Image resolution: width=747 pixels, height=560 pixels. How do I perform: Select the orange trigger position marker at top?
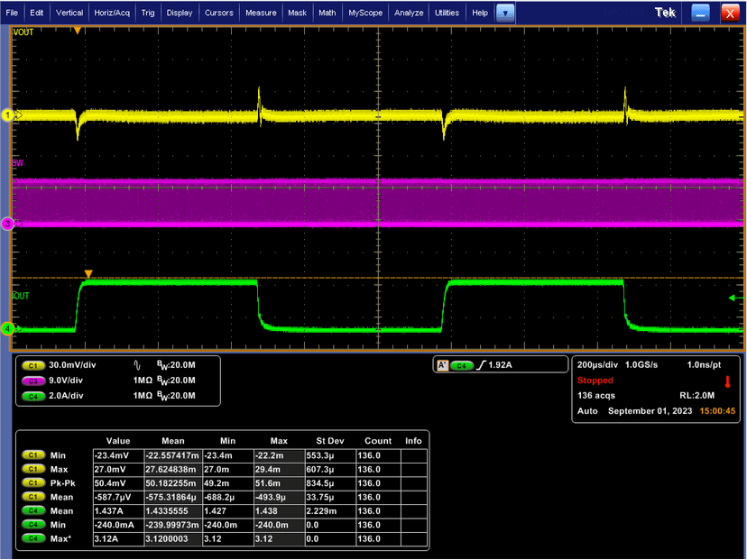coord(78,31)
